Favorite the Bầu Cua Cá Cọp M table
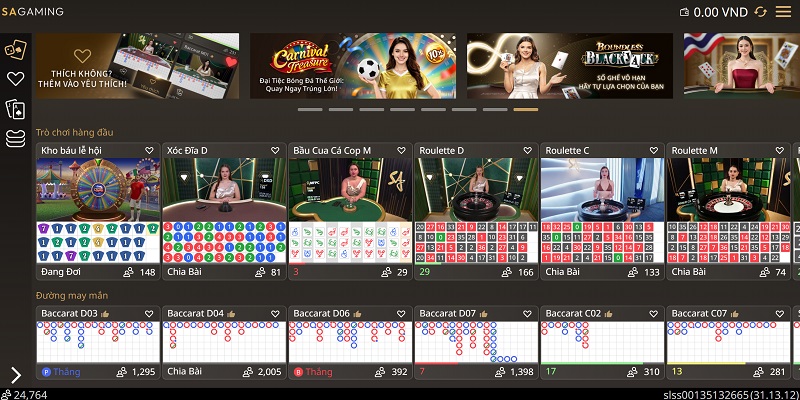This screenshot has height=400, width=800. tap(401, 151)
